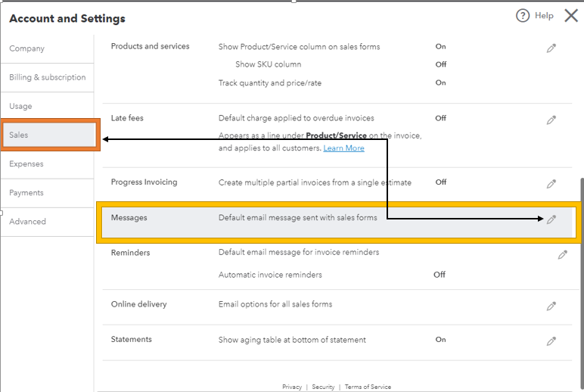Click the Reminders edit pencil icon
The image size is (584, 392).
[x=562, y=255]
